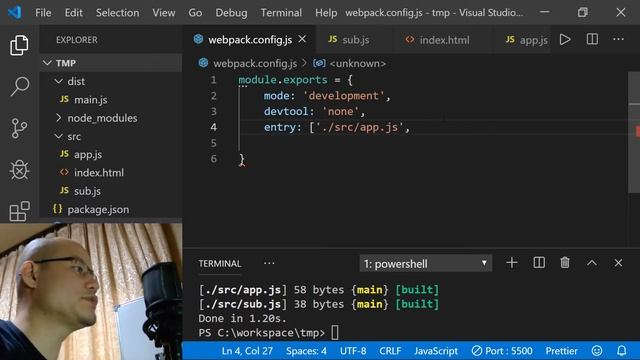Collapse the src folder
The width and height of the screenshot is (640, 360).
pyautogui.click(x=111, y=136)
